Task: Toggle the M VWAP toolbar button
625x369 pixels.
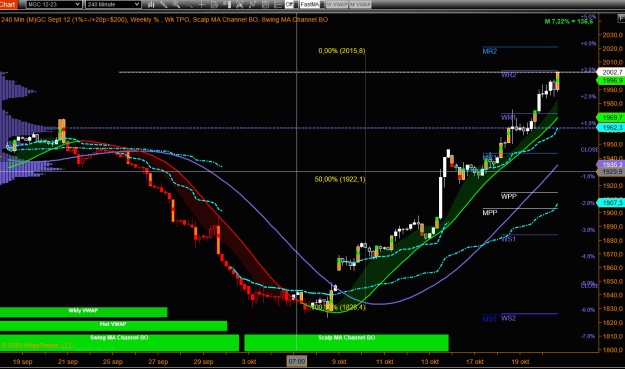Action: coord(360,4)
